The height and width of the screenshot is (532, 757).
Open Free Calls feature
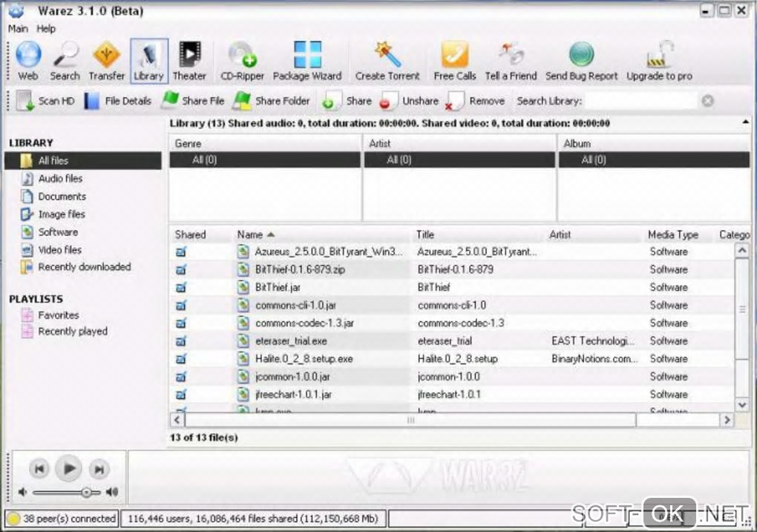click(x=455, y=61)
